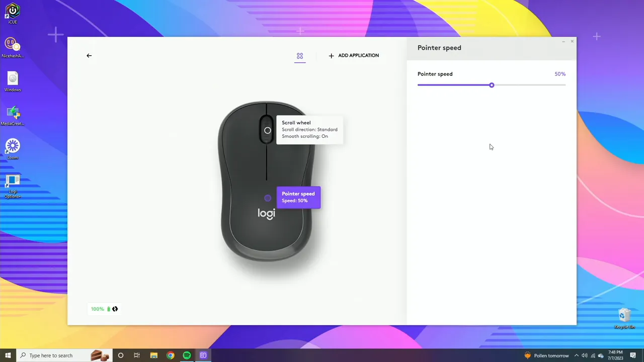Click the 50% pointer speed value
The width and height of the screenshot is (644, 362).
[x=560, y=74]
